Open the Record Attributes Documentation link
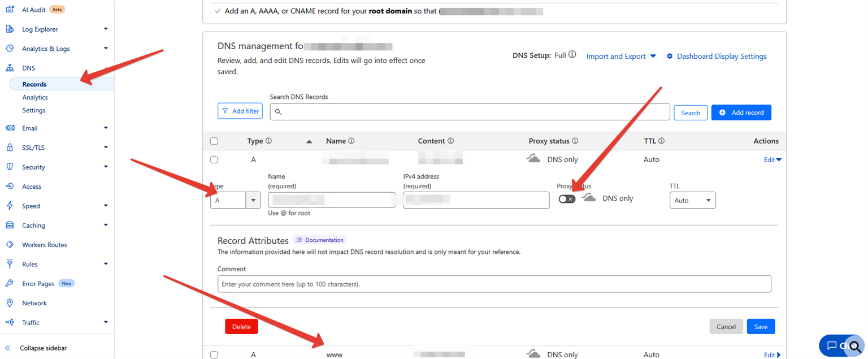868x359 pixels. (x=320, y=240)
